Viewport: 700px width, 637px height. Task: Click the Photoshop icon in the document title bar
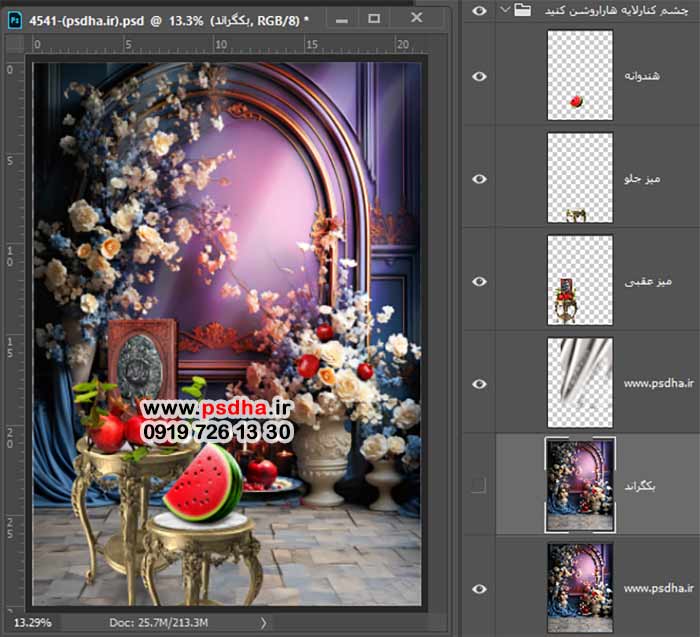13,19
